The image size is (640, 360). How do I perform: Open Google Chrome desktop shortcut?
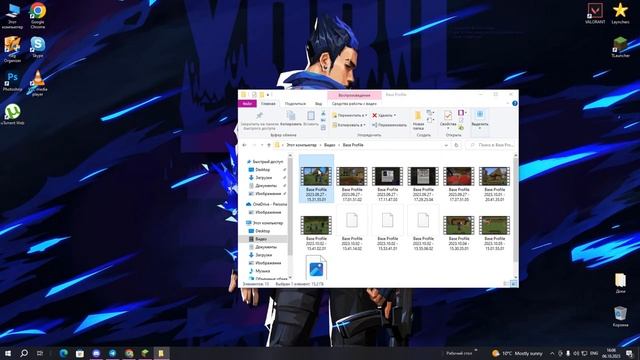(38, 16)
